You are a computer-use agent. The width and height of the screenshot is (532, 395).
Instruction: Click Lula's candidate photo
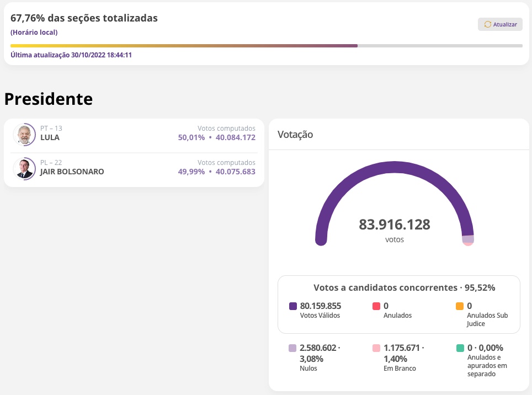24,134
